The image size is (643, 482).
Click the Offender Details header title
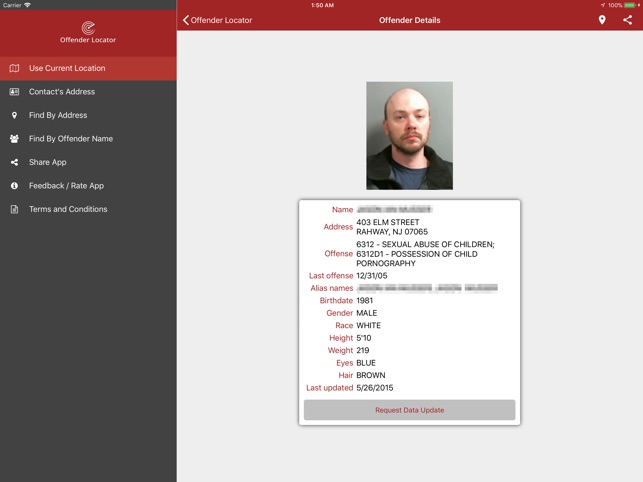click(x=409, y=20)
